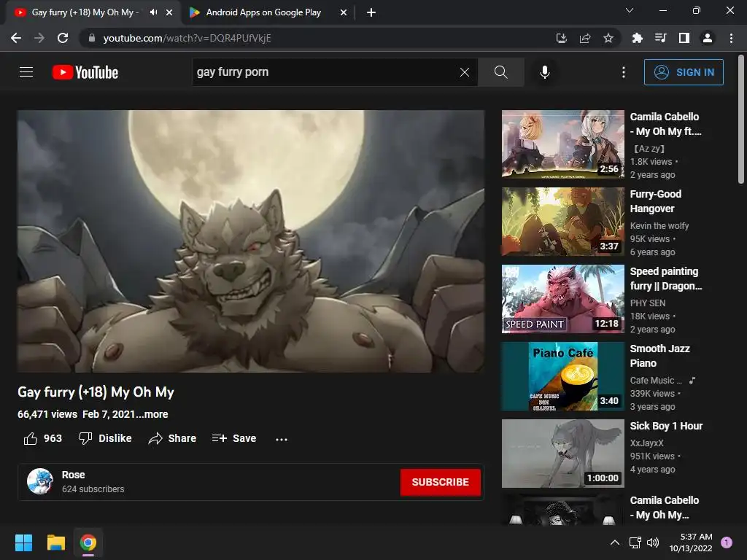Close the Android Apps on Google Play tab
This screenshot has height=560, width=747.
click(343, 12)
